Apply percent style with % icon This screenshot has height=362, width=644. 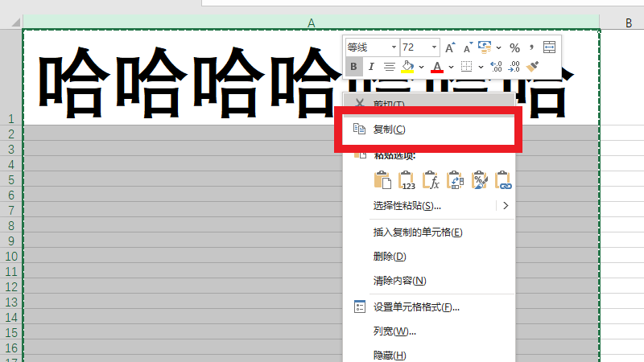pyautogui.click(x=514, y=47)
